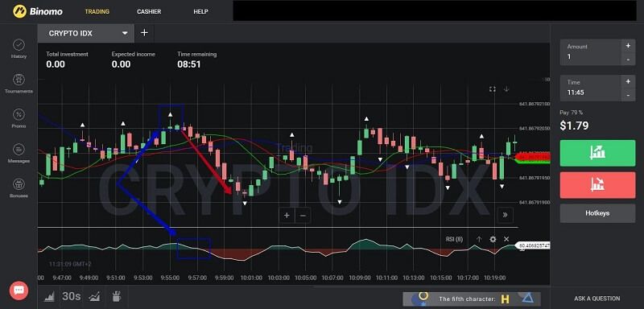The height and width of the screenshot is (309, 644).
Task: Click the Binomo logo
Action: coord(37,11)
